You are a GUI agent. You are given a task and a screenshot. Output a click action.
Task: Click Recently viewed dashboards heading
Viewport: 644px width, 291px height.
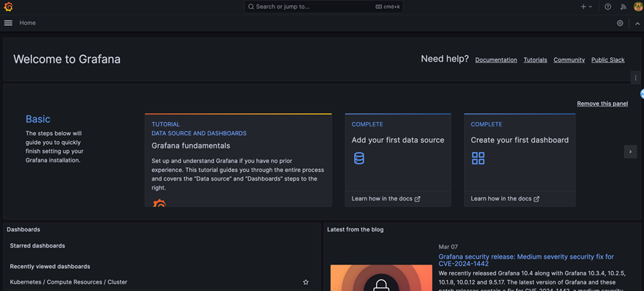point(50,267)
